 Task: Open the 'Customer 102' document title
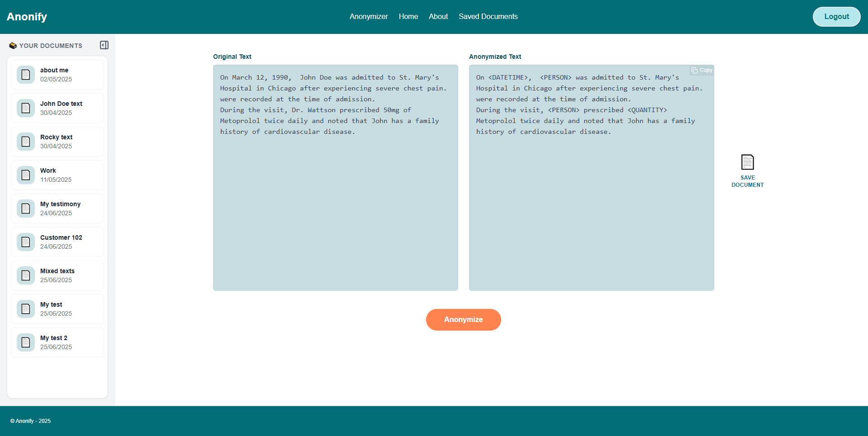[61, 237]
